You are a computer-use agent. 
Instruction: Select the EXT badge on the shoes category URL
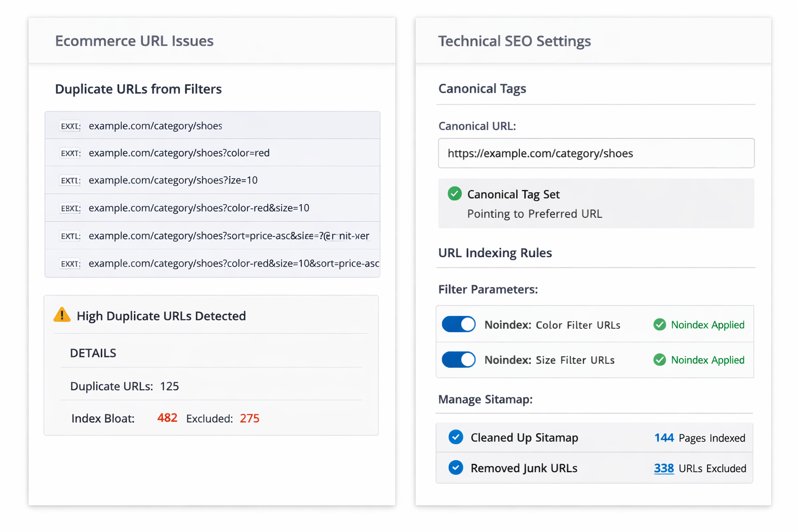pos(70,125)
